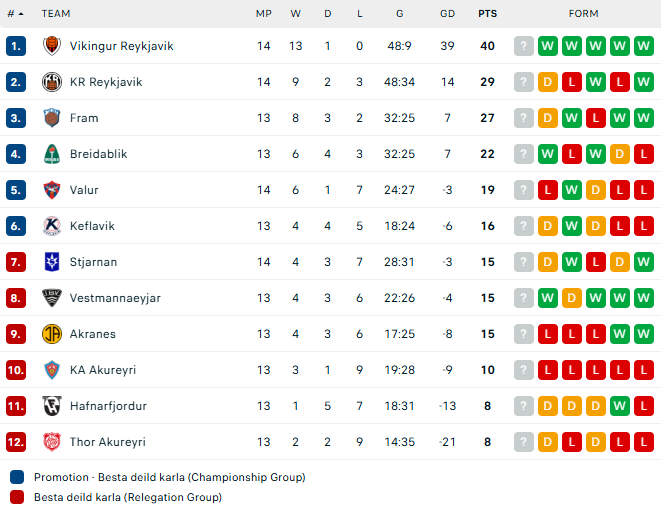
Task: Click the Akranes yellow IA logo
Action: pyautogui.click(x=52, y=334)
